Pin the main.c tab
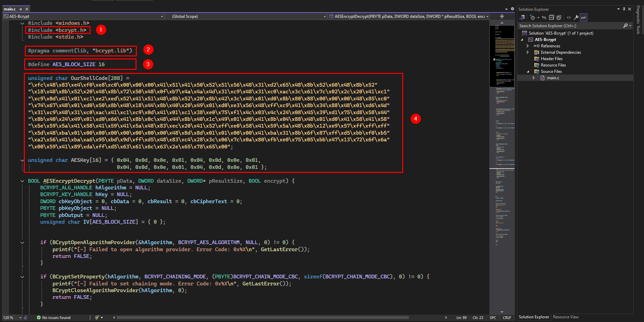This screenshot has width=644, height=322. click(21, 9)
